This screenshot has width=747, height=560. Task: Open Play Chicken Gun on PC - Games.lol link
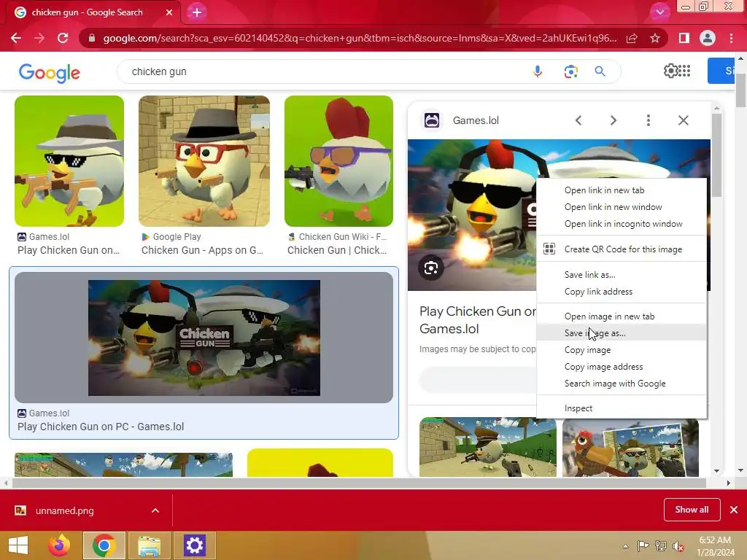pos(101,427)
